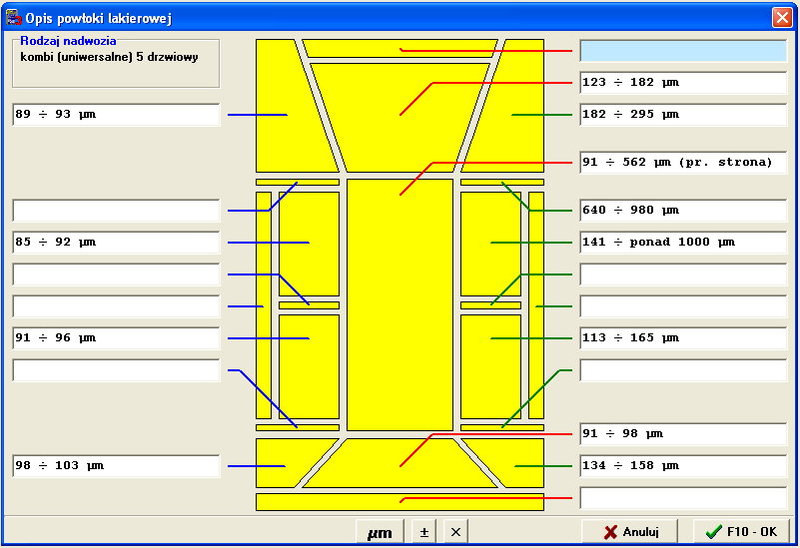
Task: Click the 141 ÷ ponad 1000 µm field
Action: coord(683,242)
